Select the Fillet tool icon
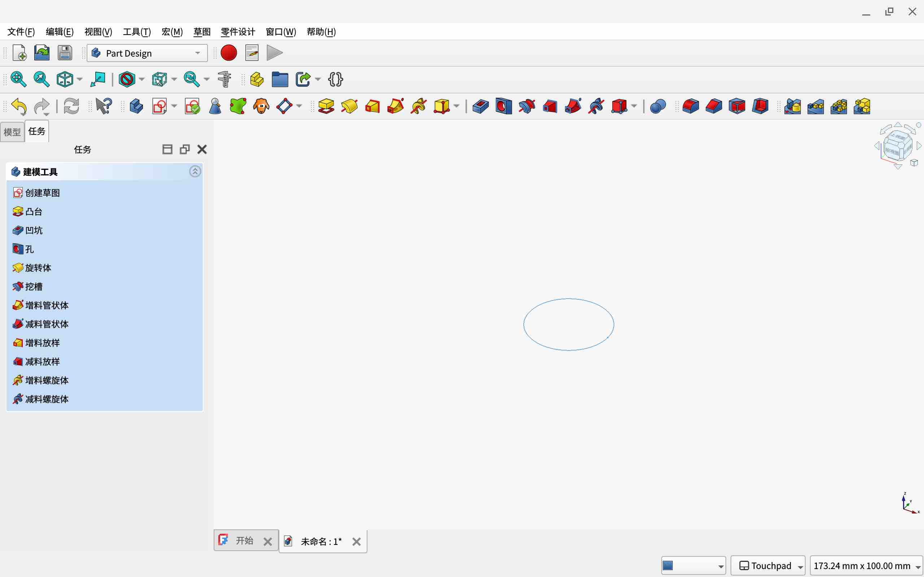This screenshot has height=577, width=924. (690, 106)
